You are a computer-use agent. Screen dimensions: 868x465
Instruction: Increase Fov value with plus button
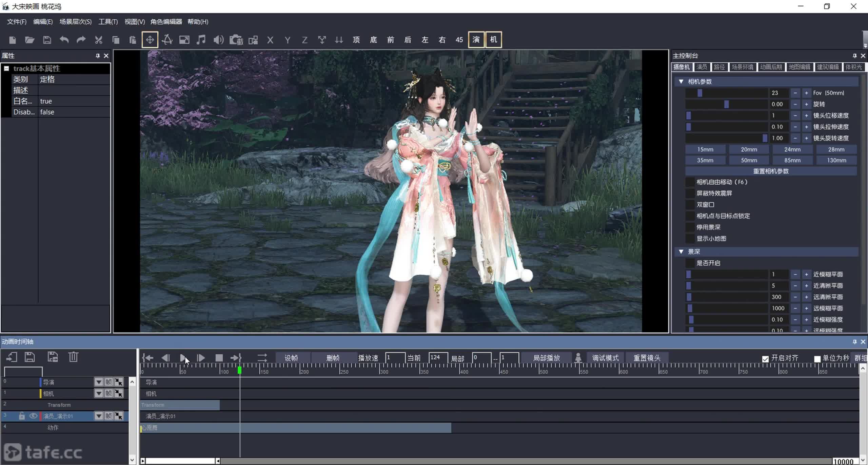[x=806, y=93]
